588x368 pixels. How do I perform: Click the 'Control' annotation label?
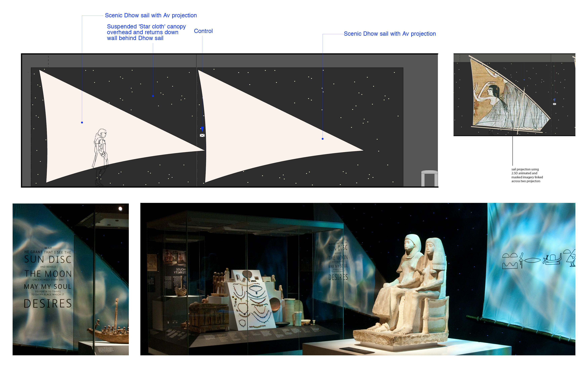coord(203,31)
